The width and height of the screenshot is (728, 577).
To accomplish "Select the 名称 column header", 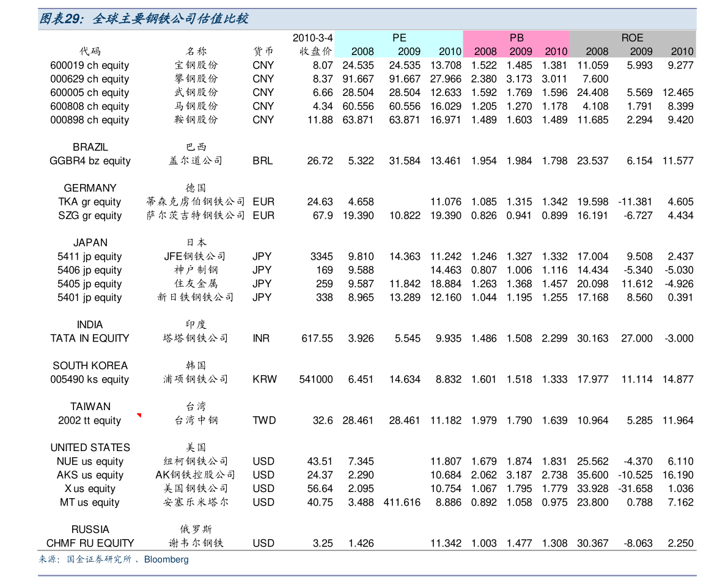I will coord(196,51).
